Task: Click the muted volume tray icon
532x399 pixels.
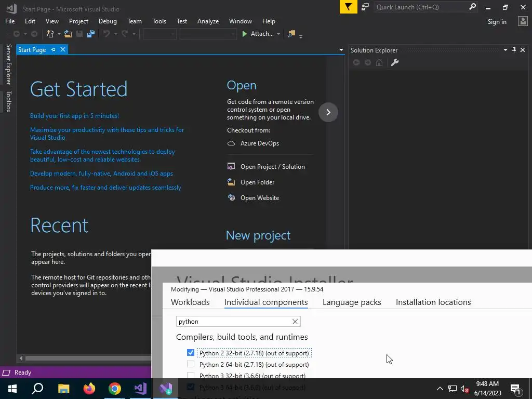Action: (464, 389)
